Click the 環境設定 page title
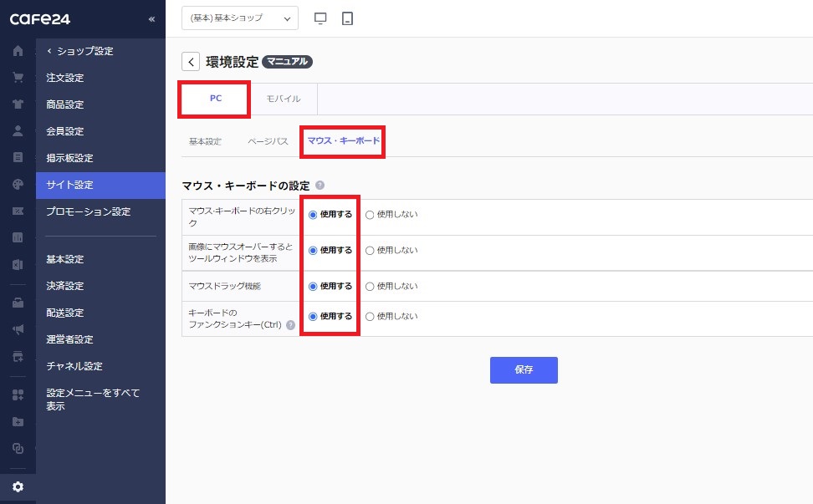Image resolution: width=813 pixels, height=504 pixels. [232, 62]
